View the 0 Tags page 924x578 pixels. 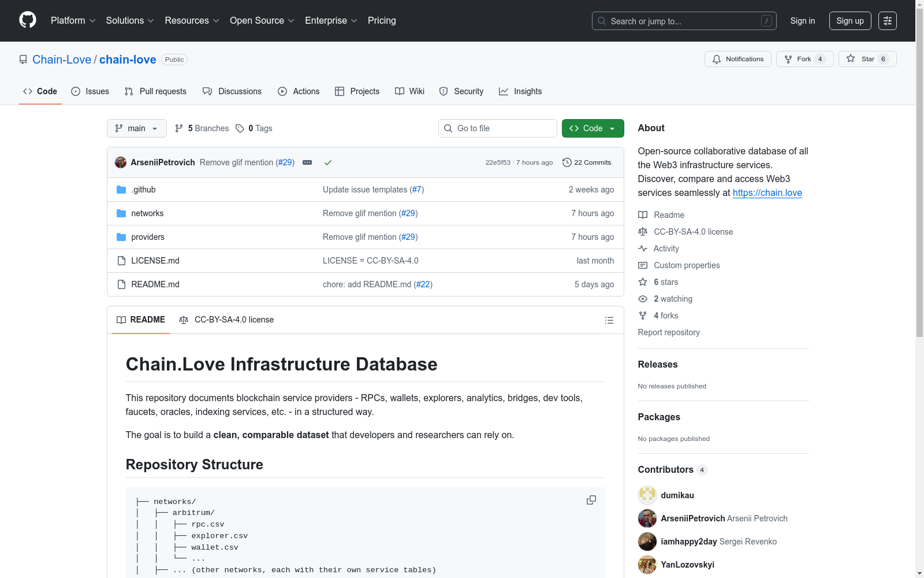254,128
